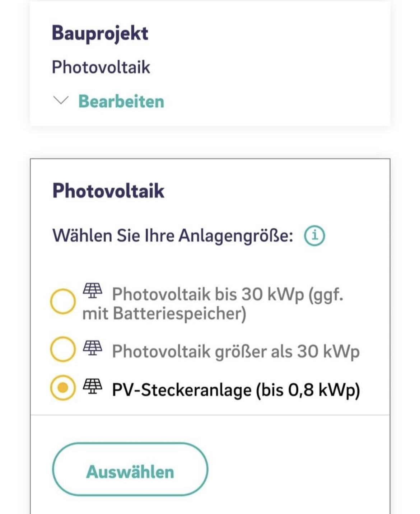
Task: Click the '(ggf.' text in first option
Action: [326, 294]
